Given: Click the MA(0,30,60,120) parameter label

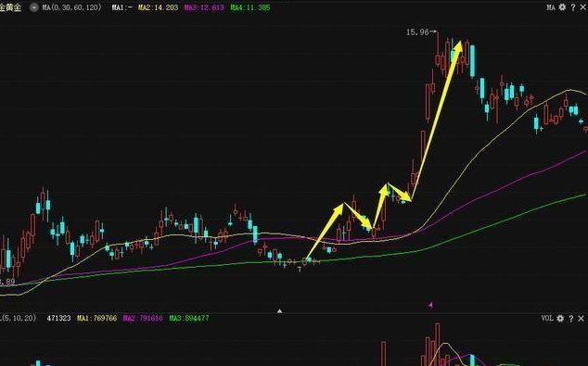Looking at the screenshot, I should pyautogui.click(x=71, y=7).
